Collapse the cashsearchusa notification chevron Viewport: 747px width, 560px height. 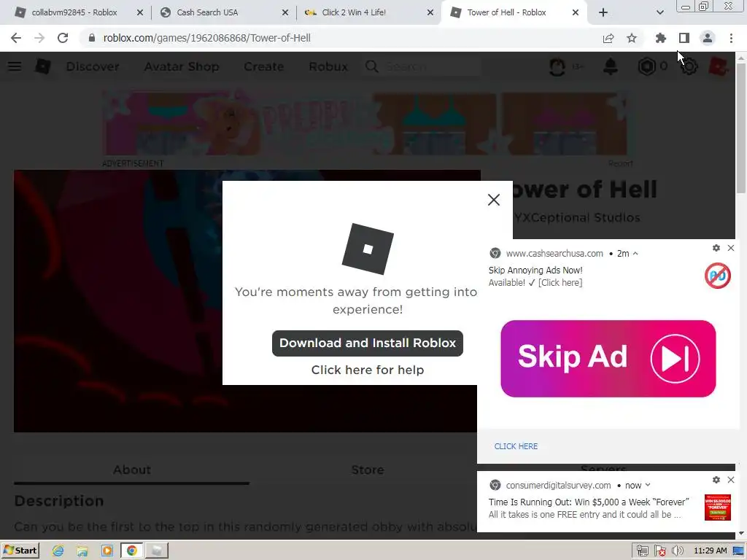[x=635, y=253]
